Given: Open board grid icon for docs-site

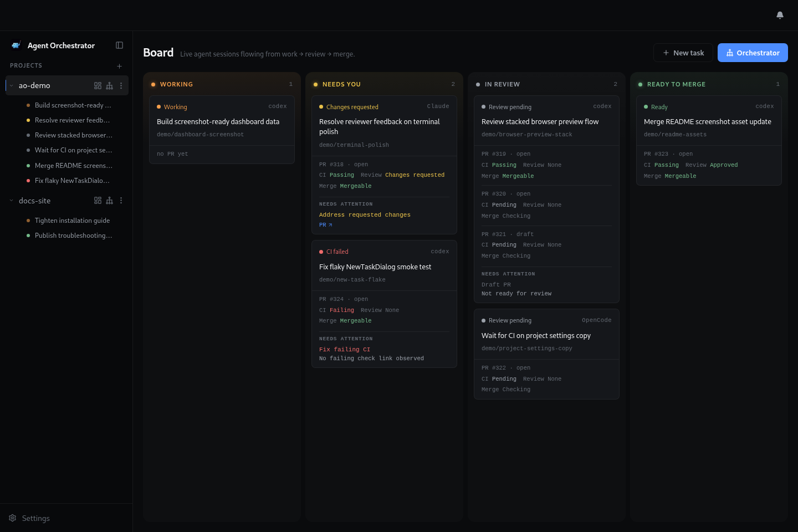Looking at the screenshot, I should (x=98, y=201).
